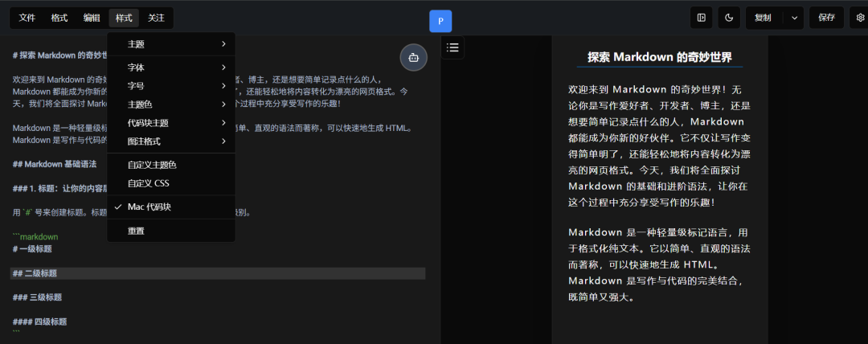Open the AI robot assistant button
This screenshot has width=868, height=344.
click(414, 57)
